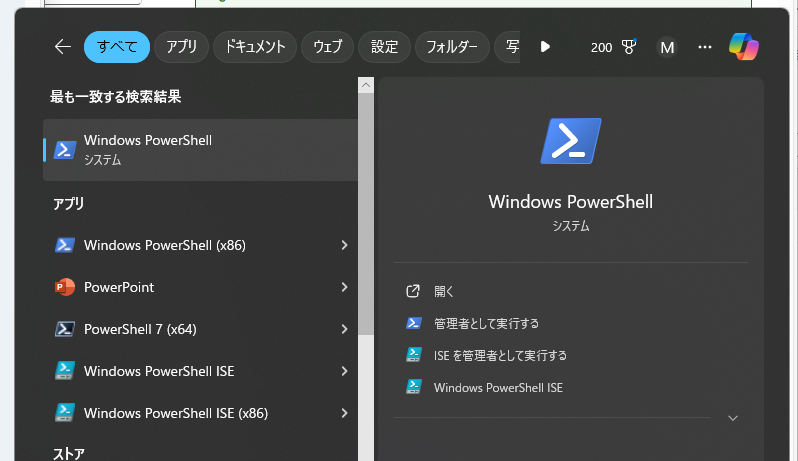This screenshot has width=798, height=461.
Task: Expand more actions with the down chevron
Action: (x=733, y=418)
